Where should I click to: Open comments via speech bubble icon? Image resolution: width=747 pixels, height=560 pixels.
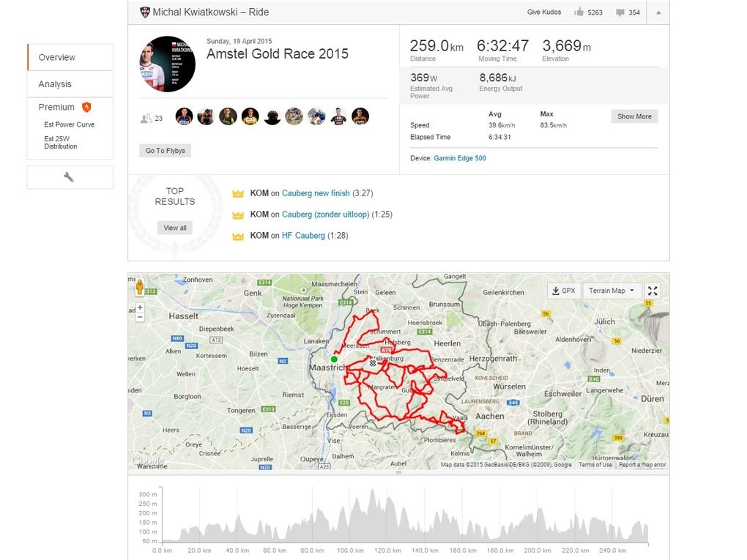[620, 12]
